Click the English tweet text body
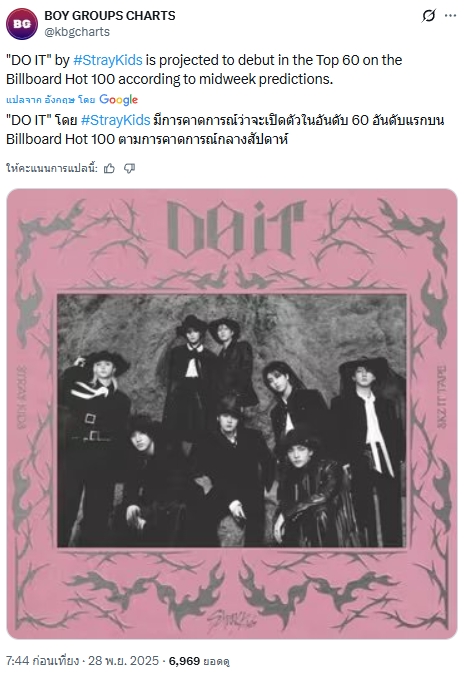This screenshot has height=676, width=468. click(204, 69)
